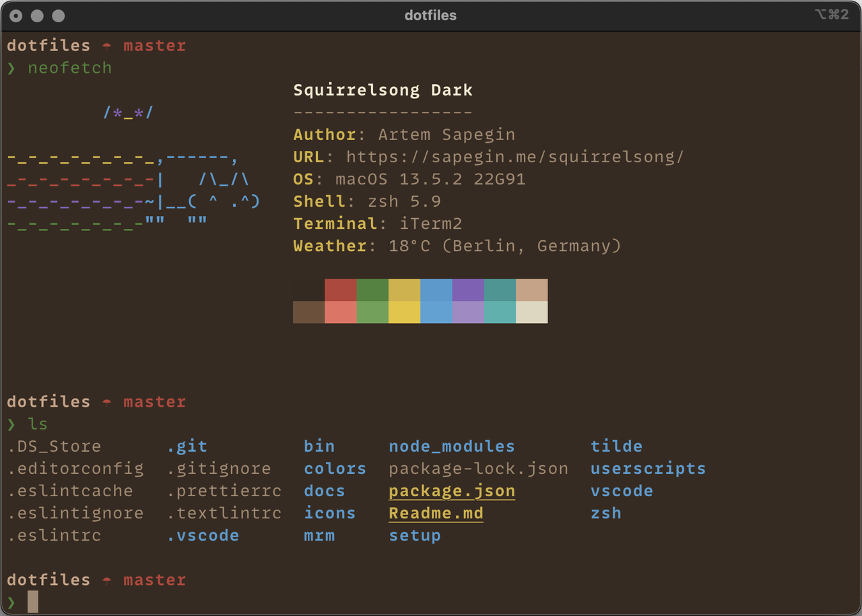Click the docs directory name

click(325, 491)
